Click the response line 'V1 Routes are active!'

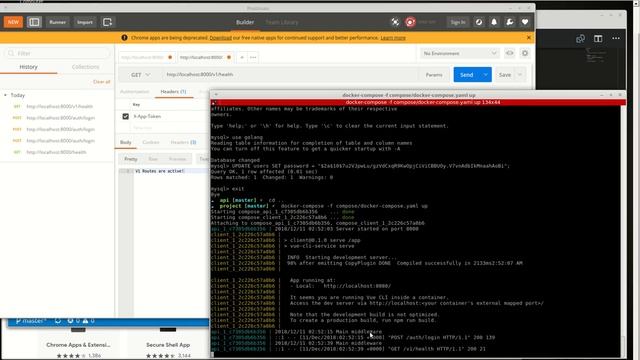pyautogui.click(x=160, y=171)
